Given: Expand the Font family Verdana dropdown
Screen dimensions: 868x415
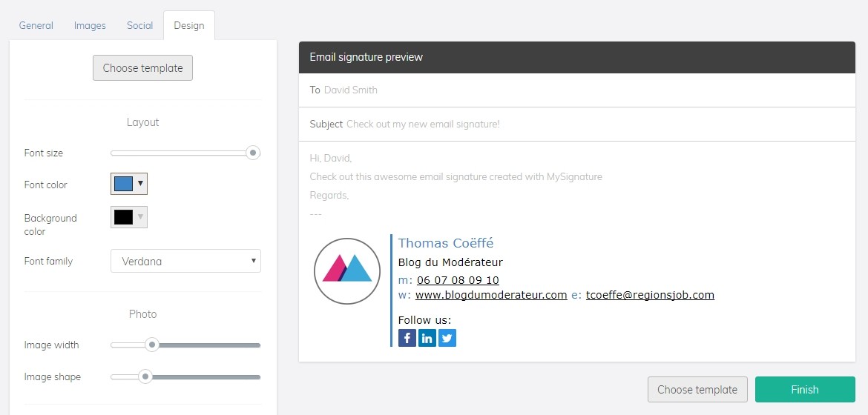Looking at the screenshot, I should [x=186, y=261].
